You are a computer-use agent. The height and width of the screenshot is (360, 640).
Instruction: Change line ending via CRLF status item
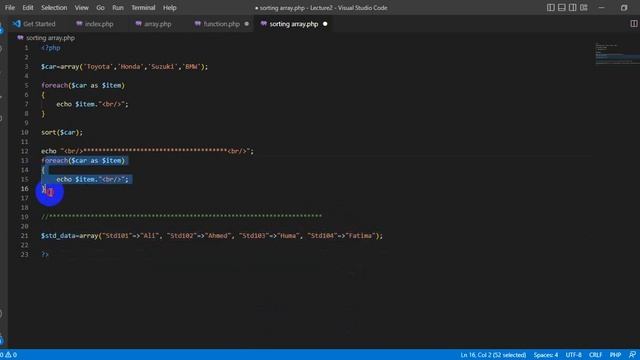[x=596, y=355]
